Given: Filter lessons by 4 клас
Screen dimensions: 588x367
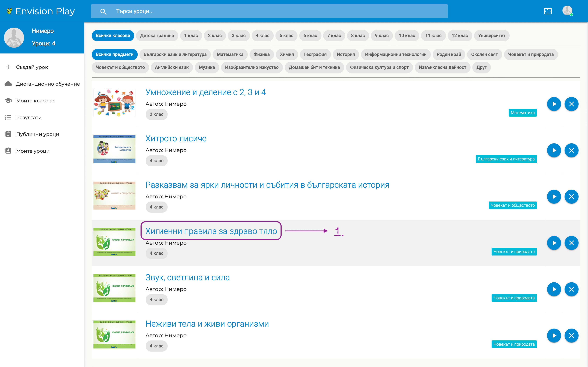Looking at the screenshot, I should (262, 35).
